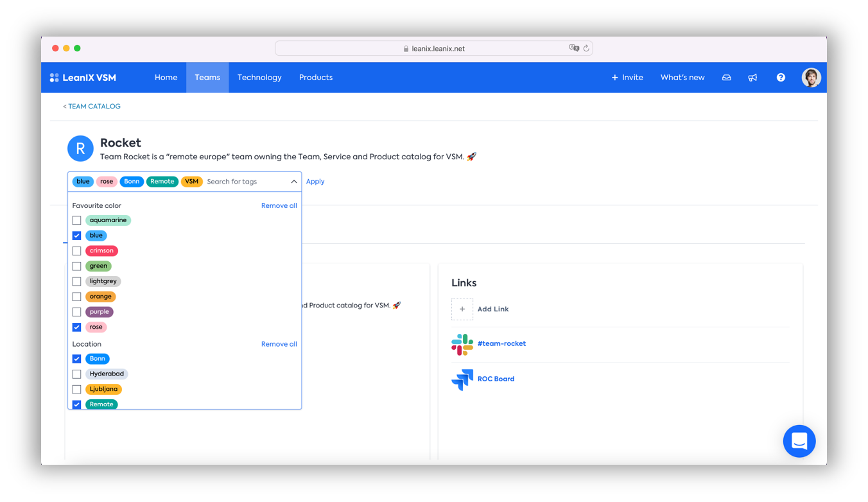Click the rose tag chip in selector

[107, 182]
